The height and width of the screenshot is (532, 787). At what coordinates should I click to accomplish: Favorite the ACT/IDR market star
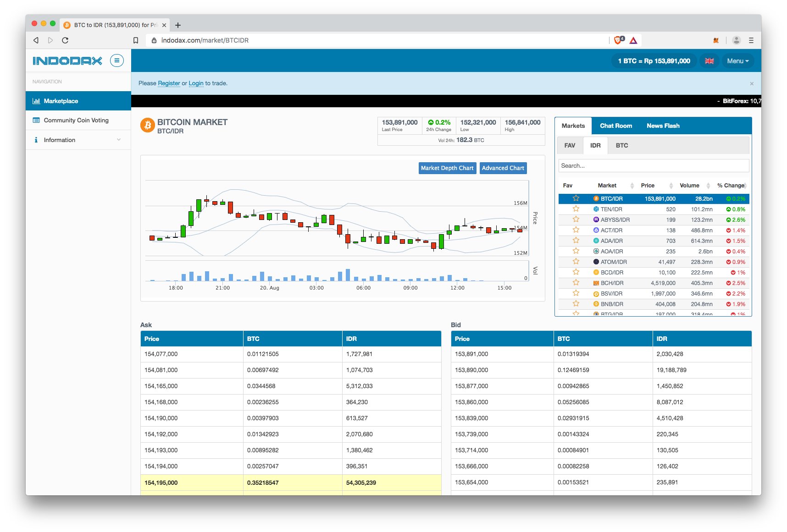576,230
